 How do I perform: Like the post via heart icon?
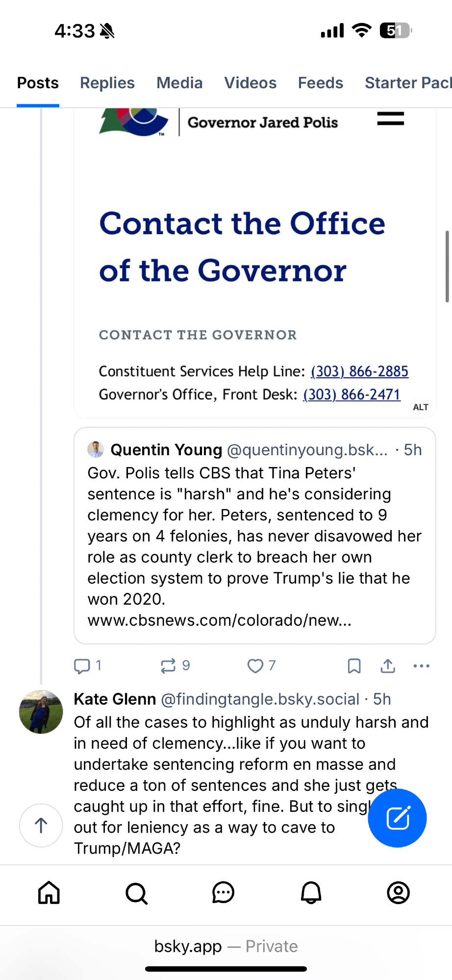(255, 666)
